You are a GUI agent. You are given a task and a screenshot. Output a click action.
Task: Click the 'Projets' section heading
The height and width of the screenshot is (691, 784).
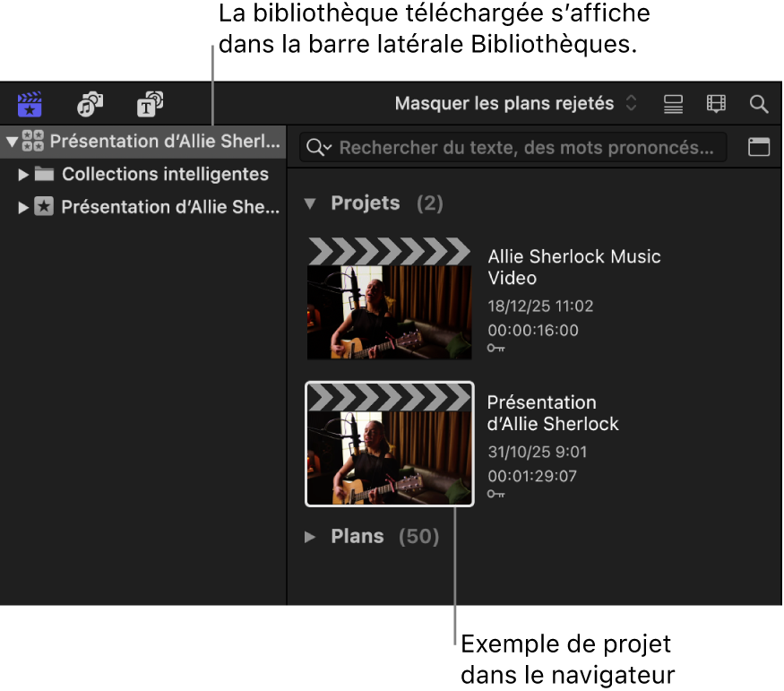[x=366, y=203]
